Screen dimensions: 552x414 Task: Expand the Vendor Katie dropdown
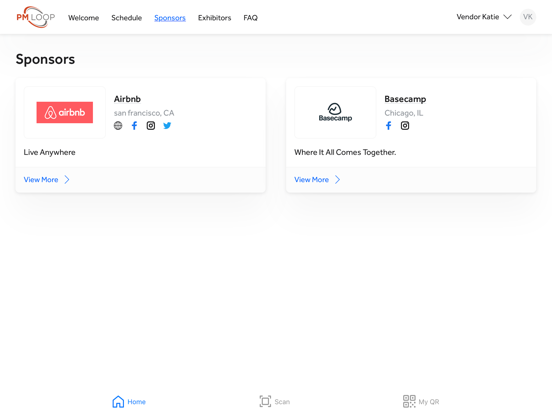484,17
